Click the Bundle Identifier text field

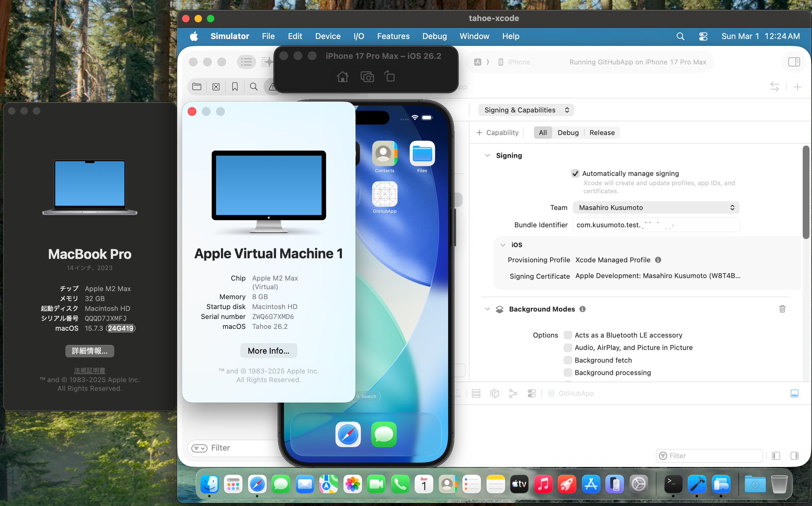point(656,225)
